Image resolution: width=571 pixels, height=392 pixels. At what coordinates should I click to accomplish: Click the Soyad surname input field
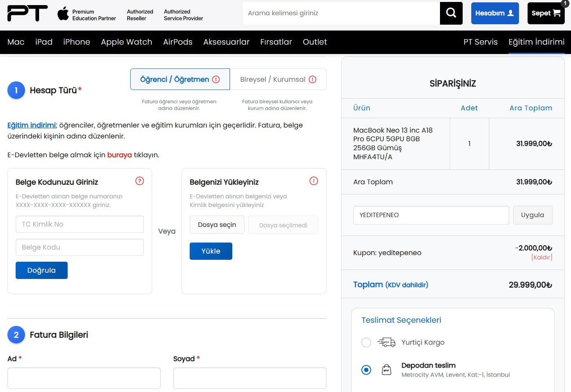(x=250, y=378)
